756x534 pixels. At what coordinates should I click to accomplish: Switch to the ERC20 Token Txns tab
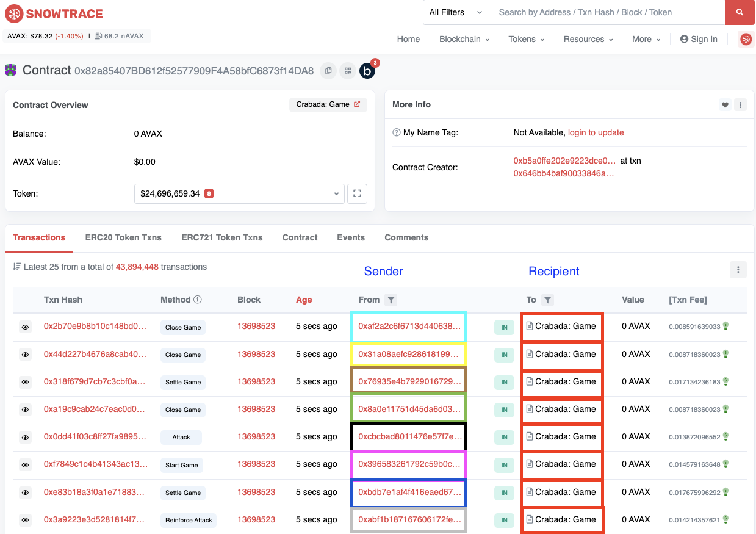point(123,237)
